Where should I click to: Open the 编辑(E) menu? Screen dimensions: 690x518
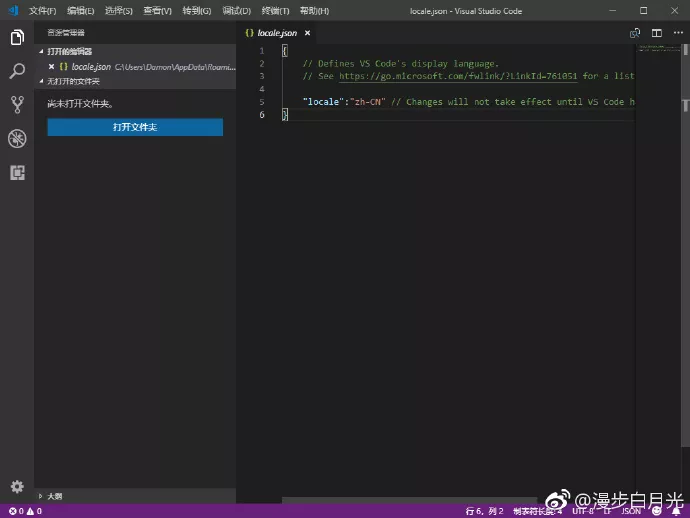pyautogui.click(x=81, y=11)
